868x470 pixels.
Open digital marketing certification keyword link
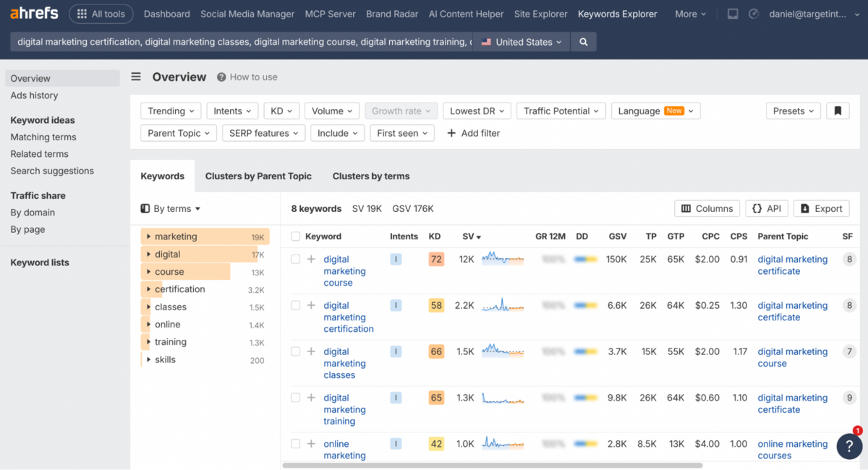click(349, 317)
